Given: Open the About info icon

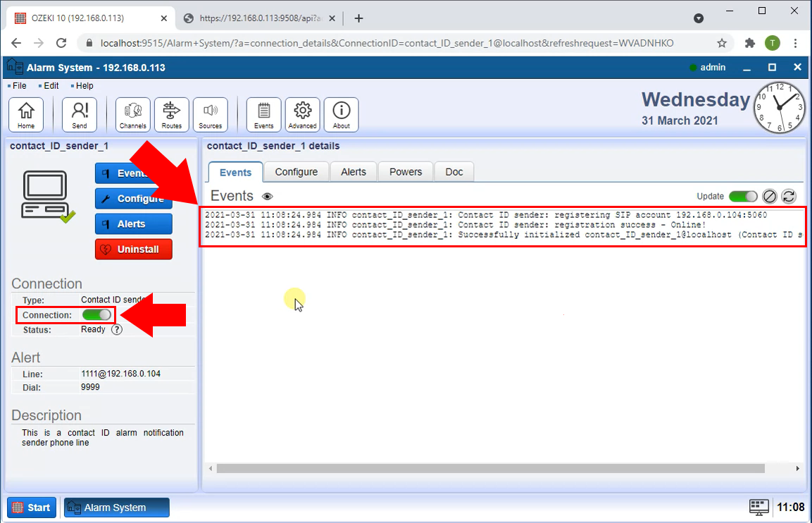Looking at the screenshot, I should [342, 115].
